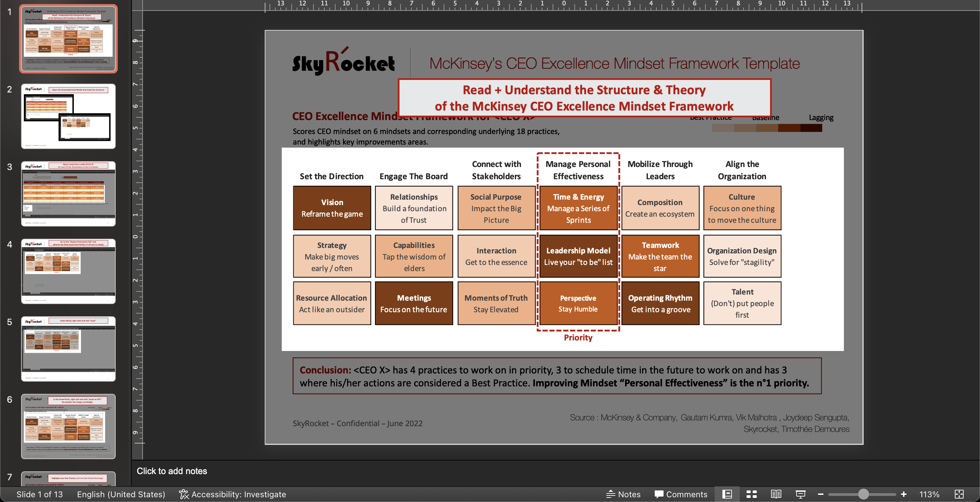Select slide 6 thumbnail
980x502 pixels.
coord(68,427)
